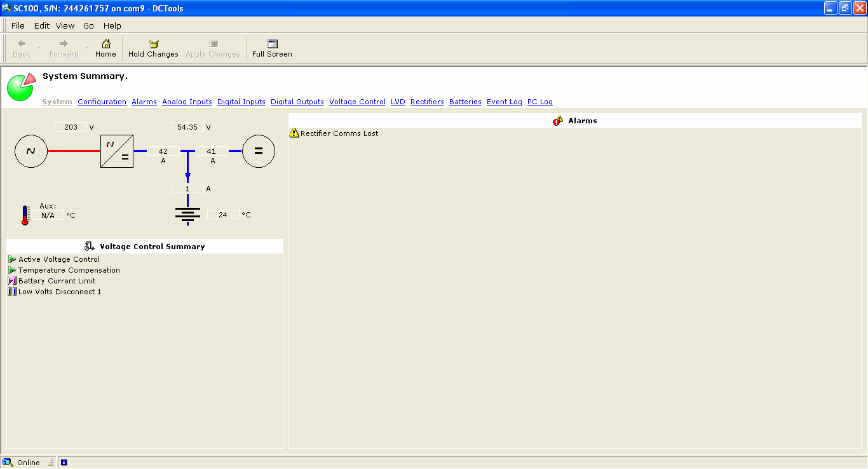The width and height of the screenshot is (868, 469).
Task: Select Low Volts Disconnect 1 entry
Action: pos(60,292)
